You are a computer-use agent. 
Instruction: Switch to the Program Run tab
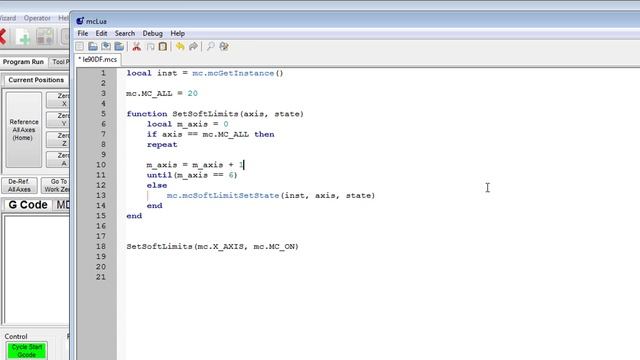(x=23, y=62)
